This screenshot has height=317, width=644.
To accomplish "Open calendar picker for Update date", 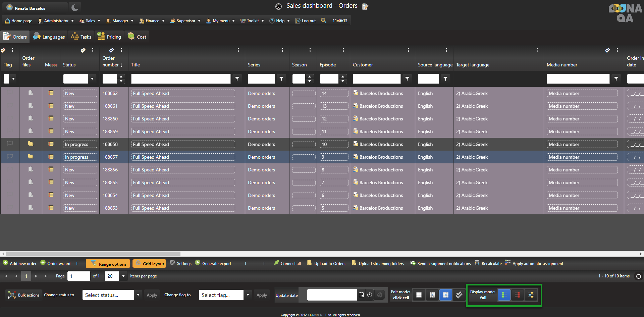I will click(x=361, y=295).
